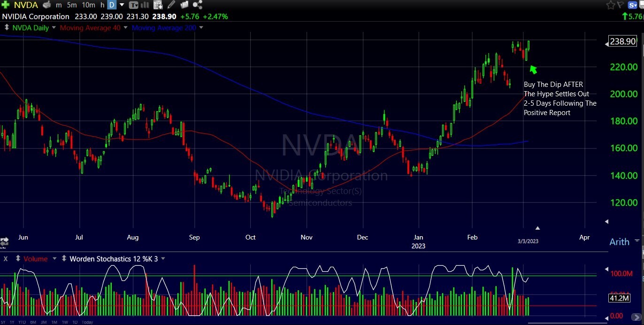Click the reorder arrows beside NVDA Daily
Viewport: 644px width, 325px height.
[x=6, y=28]
